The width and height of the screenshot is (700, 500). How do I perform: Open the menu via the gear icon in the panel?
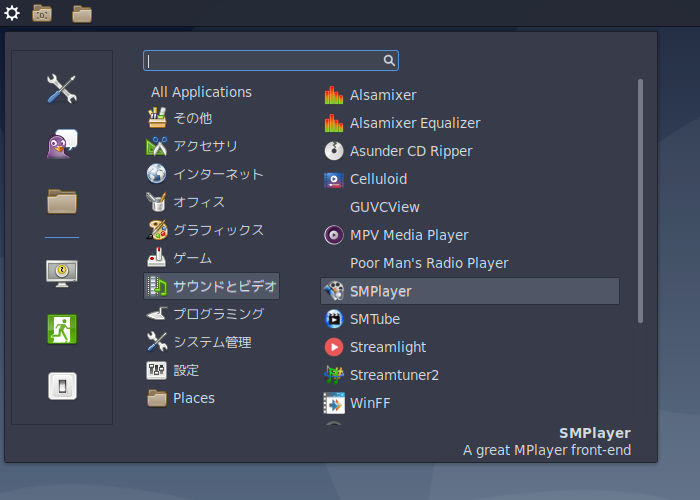[12, 13]
